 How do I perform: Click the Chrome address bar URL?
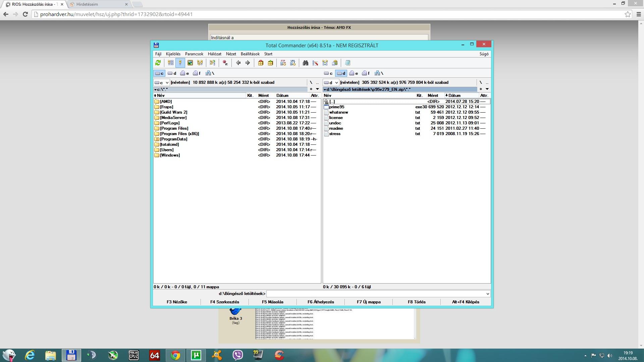pyautogui.click(x=116, y=14)
